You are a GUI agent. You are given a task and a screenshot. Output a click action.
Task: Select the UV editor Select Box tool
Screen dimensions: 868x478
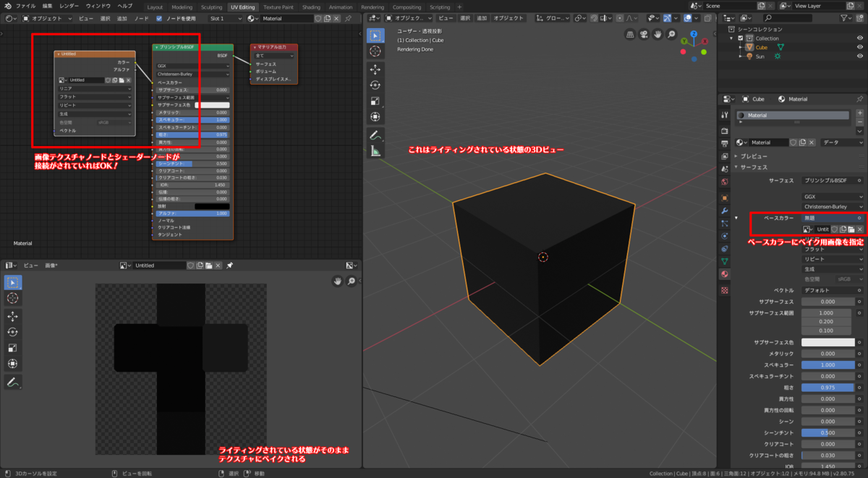tap(12, 282)
